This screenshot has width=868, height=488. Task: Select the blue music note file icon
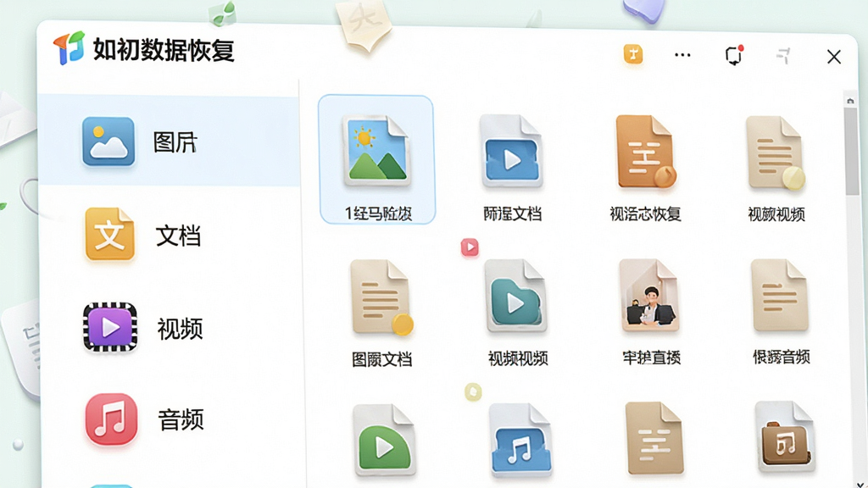520,440
